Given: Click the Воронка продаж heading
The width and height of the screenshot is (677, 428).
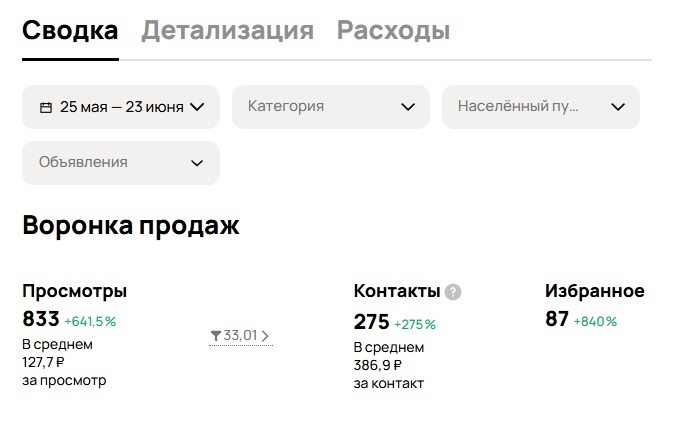Looking at the screenshot, I should (x=131, y=225).
